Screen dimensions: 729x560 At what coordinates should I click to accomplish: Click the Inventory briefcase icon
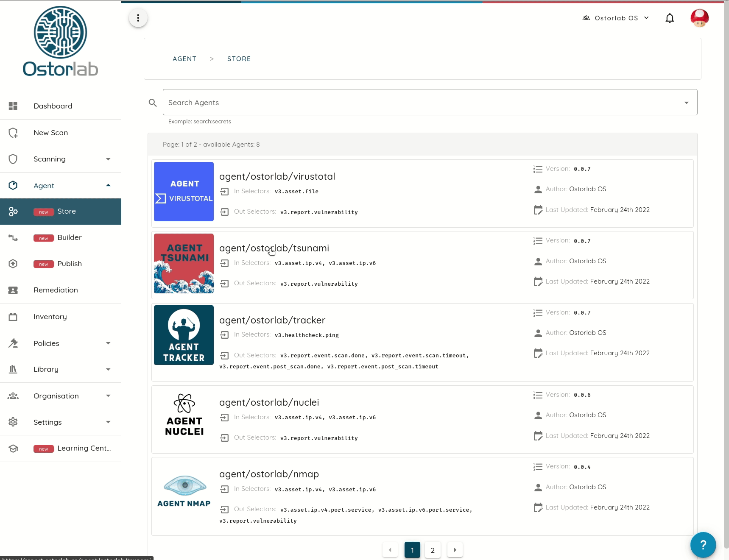[13, 317]
